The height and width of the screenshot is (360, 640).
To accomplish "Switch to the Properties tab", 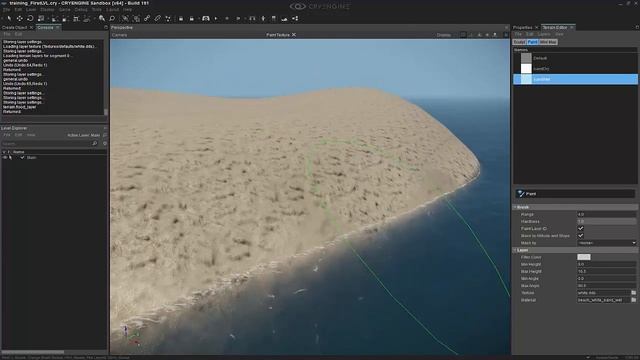I will pyautogui.click(x=522, y=27).
